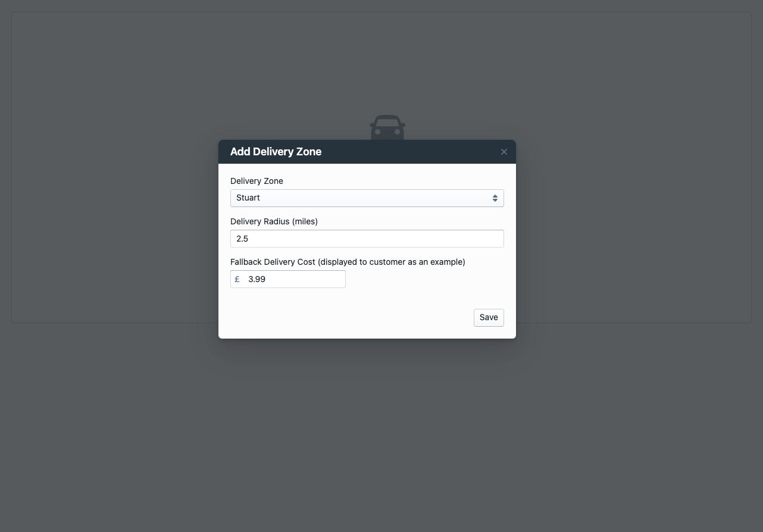763x532 pixels.
Task: Click the "Fallback Delivery Cost" label text
Action: (x=273, y=262)
